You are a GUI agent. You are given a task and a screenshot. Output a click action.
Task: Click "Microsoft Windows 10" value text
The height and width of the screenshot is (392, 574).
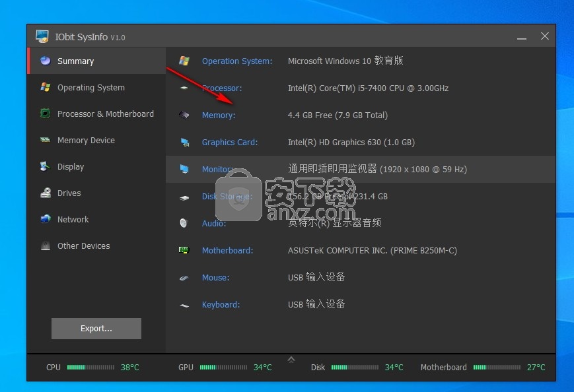coord(330,61)
